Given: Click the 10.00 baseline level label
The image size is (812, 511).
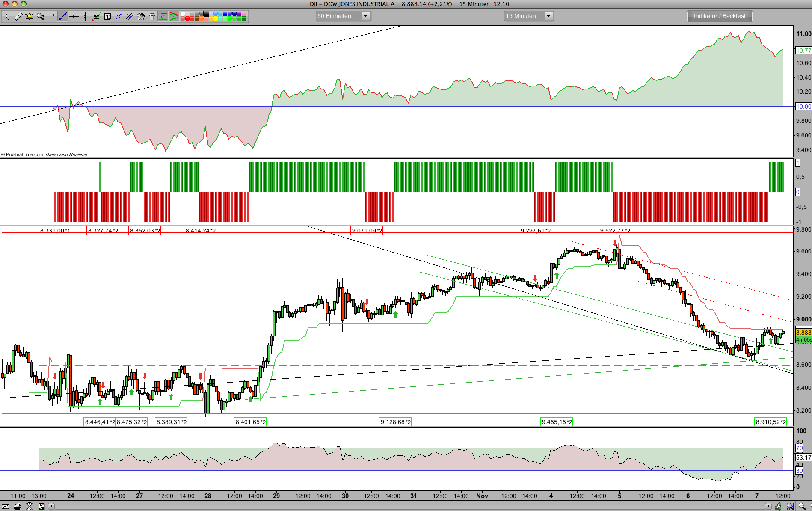Looking at the screenshot, I should pyautogui.click(x=803, y=107).
